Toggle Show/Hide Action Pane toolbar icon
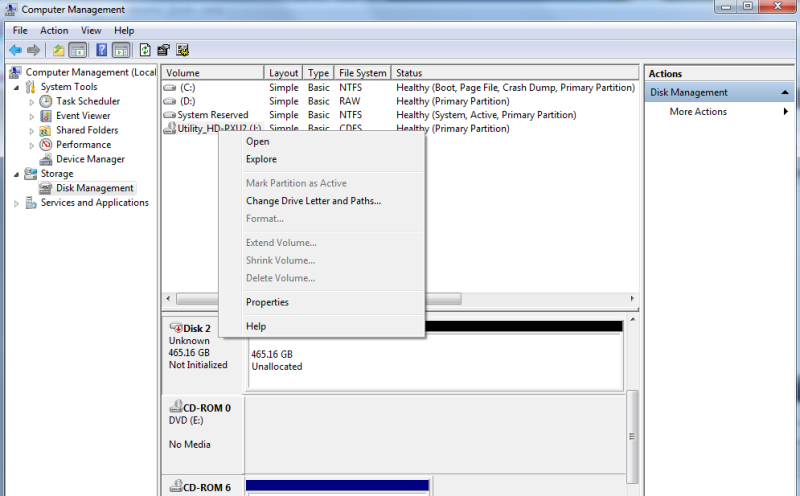This screenshot has width=800, height=496. pyautogui.click(x=121, y=50)
